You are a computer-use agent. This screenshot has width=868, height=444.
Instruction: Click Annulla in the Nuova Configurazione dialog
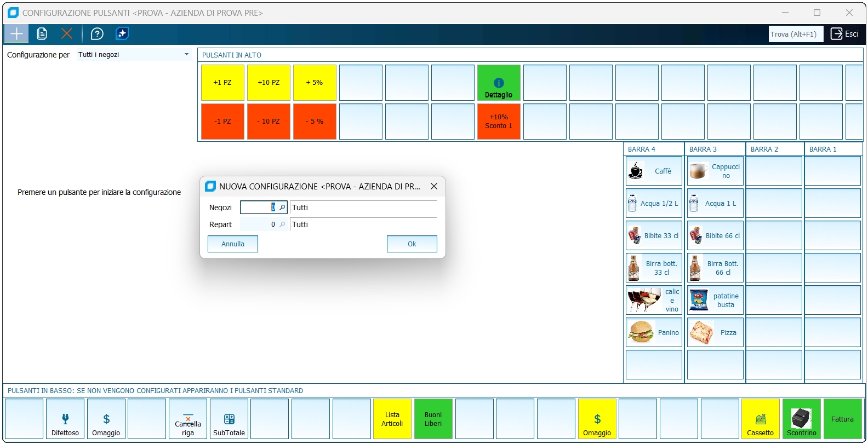pyautogui.click(x=233, y=244)
